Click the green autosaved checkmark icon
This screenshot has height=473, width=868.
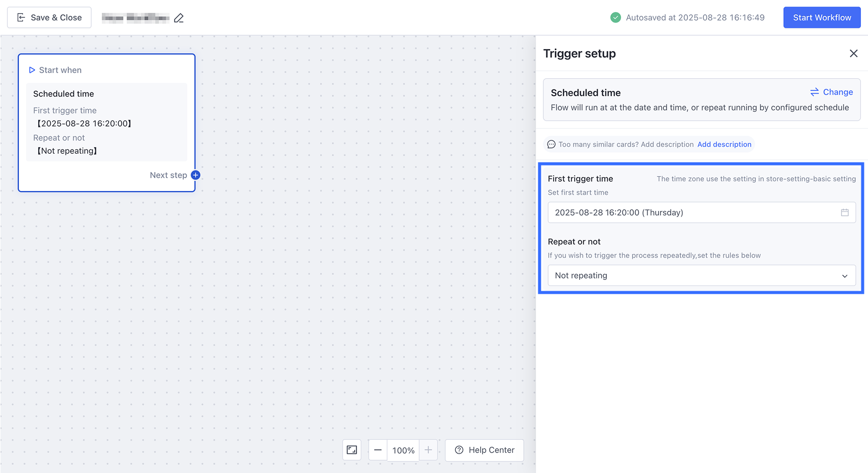point(616,18)
